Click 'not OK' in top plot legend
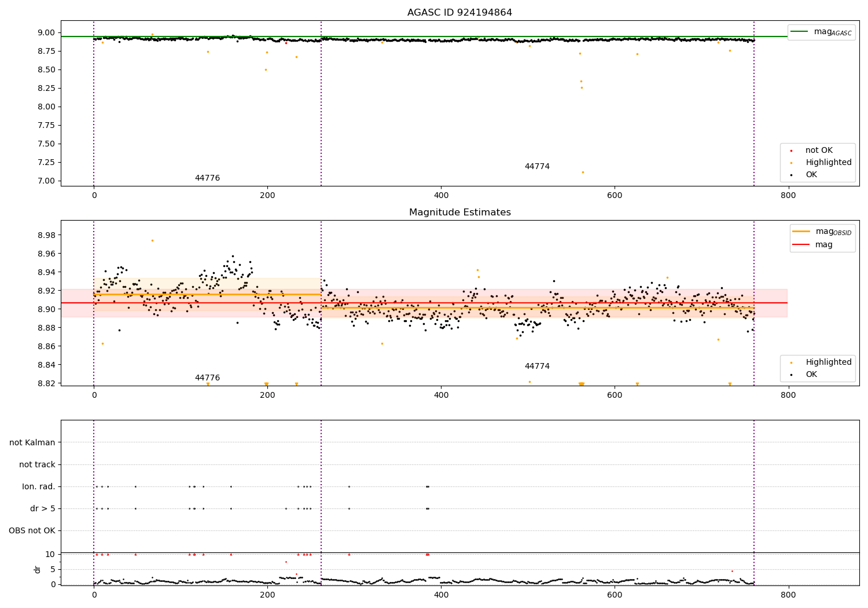This screenshot has height=608, width=868. click(818, 151)
